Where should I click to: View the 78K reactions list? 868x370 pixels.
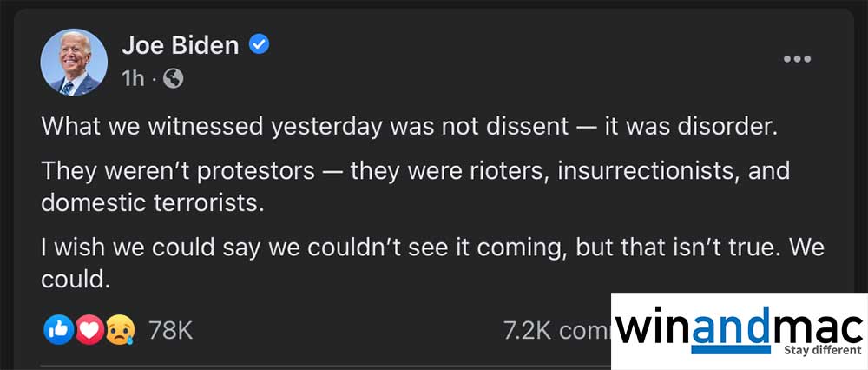[170, 330]
